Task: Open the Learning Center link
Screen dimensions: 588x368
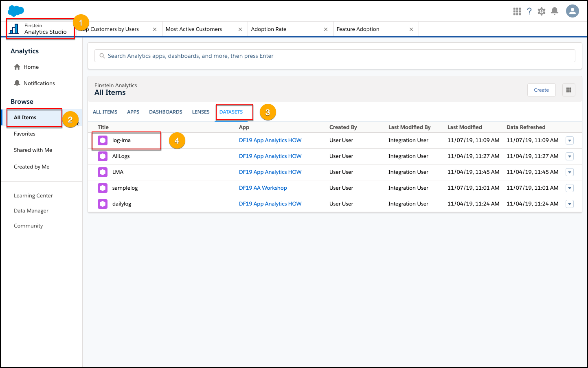Action: (33, 196)
